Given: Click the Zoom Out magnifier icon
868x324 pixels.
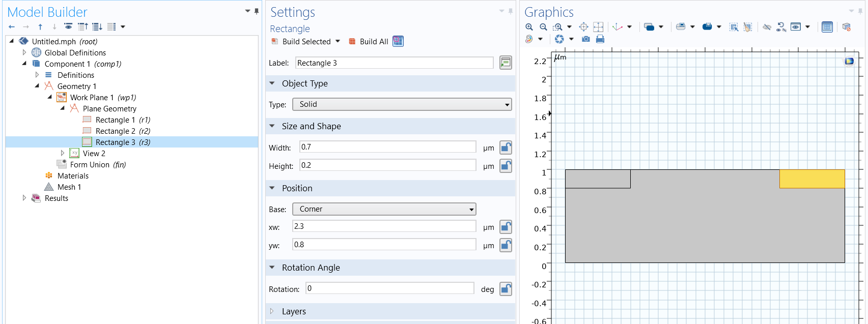Looking at the screenshot, I should (x=543, y=27).
